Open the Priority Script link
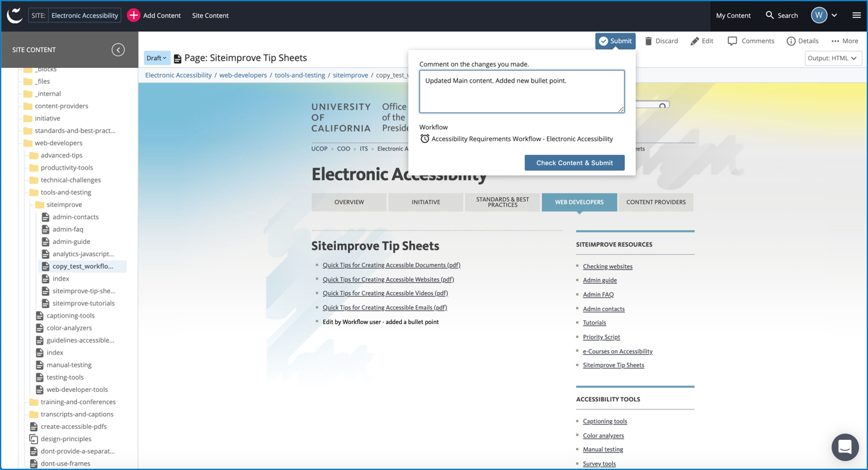This screenshot has height=470, width=868. [x=601, y=337]
